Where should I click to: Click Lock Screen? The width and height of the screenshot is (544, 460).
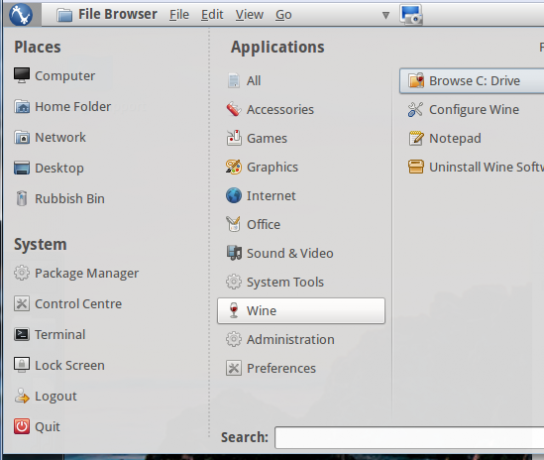pos(59,365)
